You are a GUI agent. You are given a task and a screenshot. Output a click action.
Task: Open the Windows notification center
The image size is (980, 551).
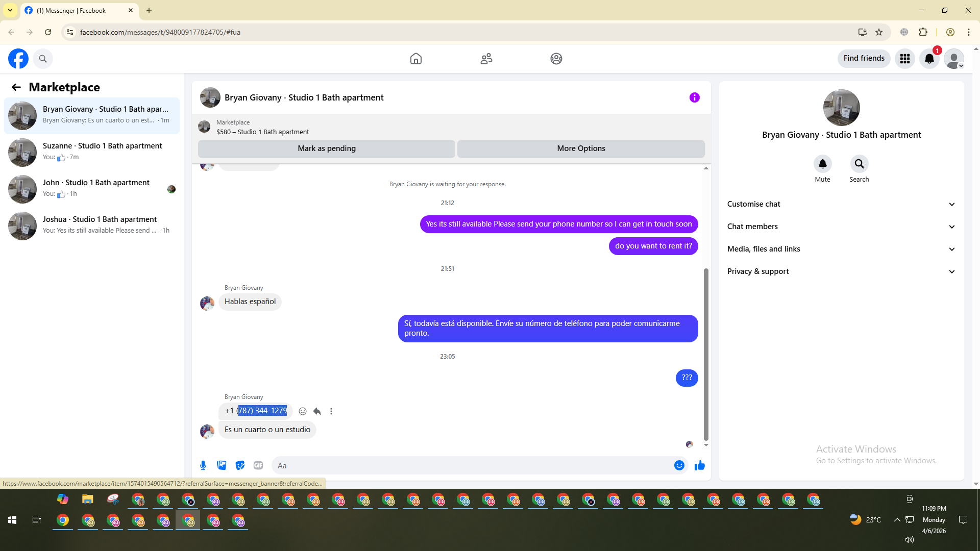click(x=963, y=520)
